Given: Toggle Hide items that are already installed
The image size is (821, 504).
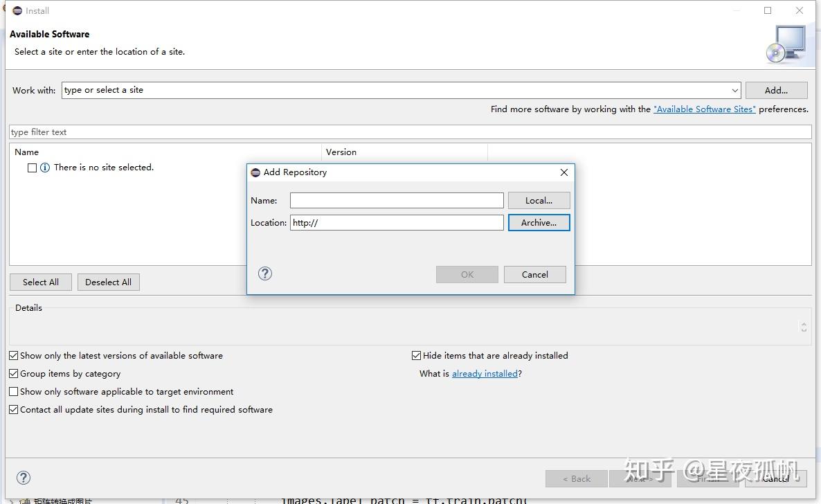Looking at the screenshot, I should (416, 356).
